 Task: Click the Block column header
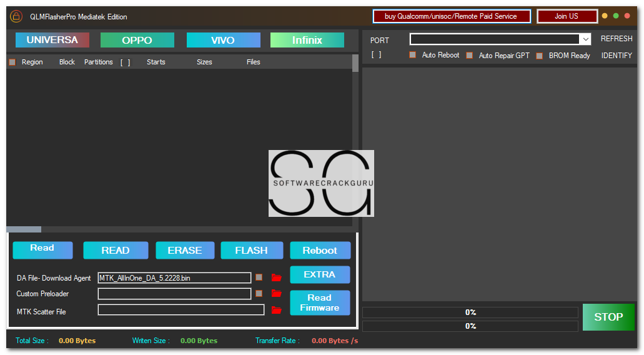(x=67, y=62)
